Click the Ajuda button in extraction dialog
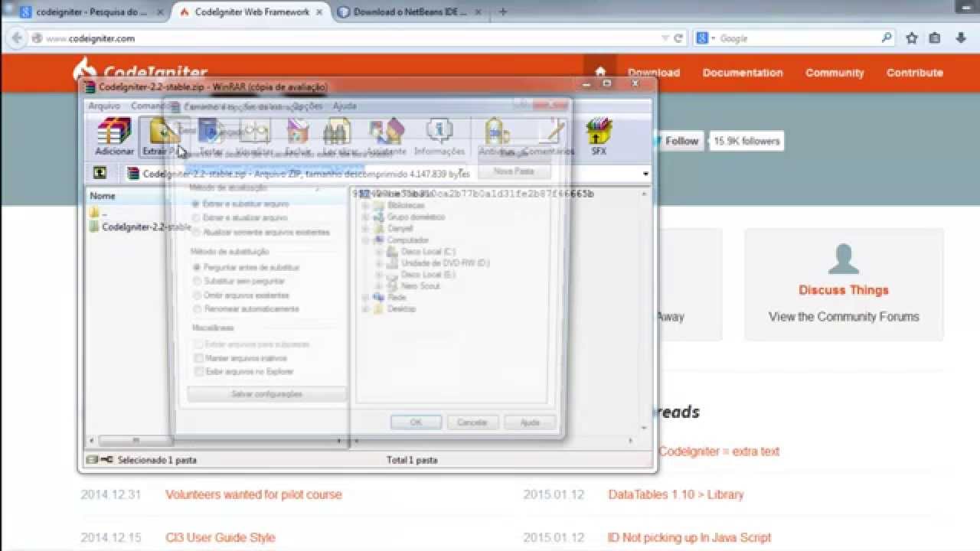 (x=530, y=422)
